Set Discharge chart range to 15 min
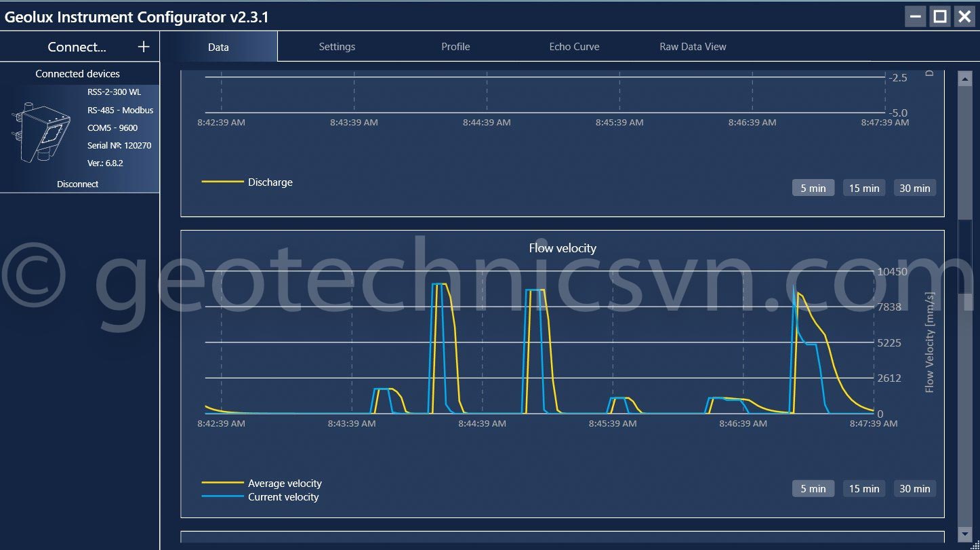980x550 pixels. pyautogui.click(x=864, y=188)
